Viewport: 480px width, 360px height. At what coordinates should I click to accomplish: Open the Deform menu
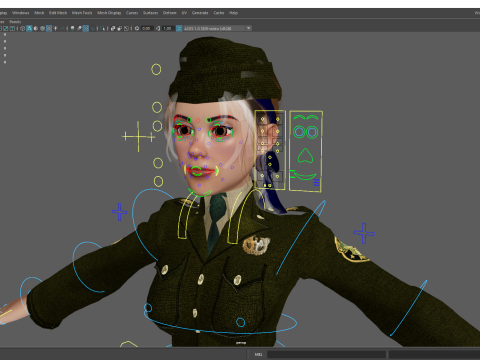click(x=169, y=13)
